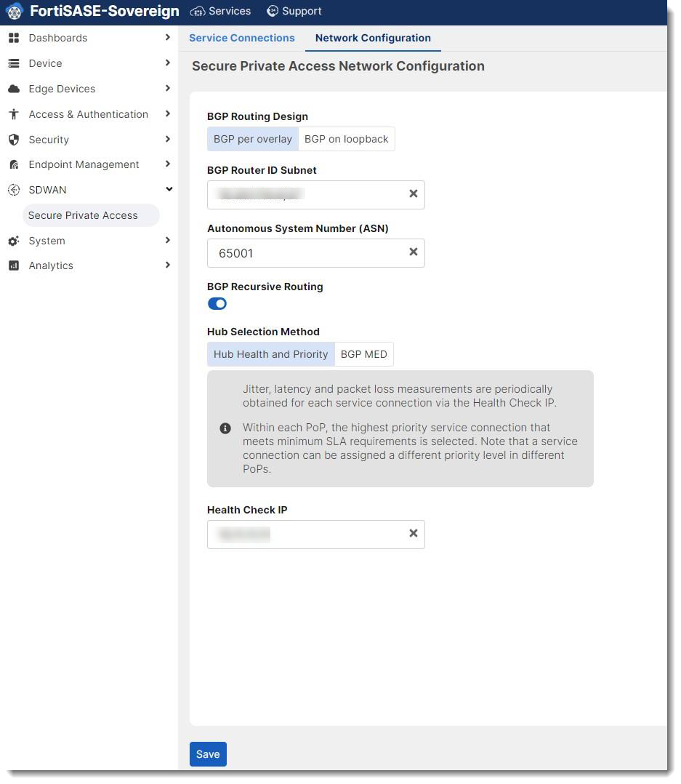Expand the System menu chevron
Viewport: 681px width, 784px height.
coord(168,241)
